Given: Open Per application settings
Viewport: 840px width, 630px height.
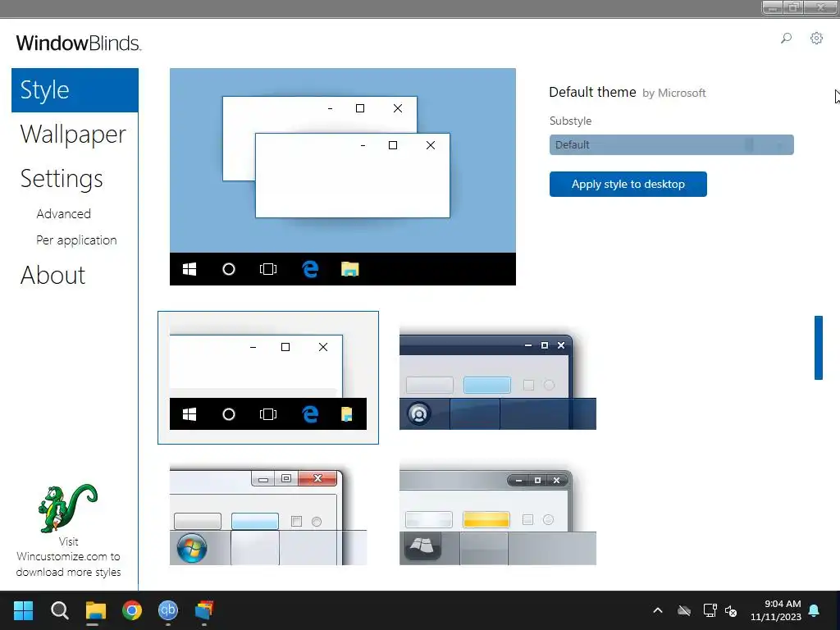Looking at the screenshot, I should (76, 240).
